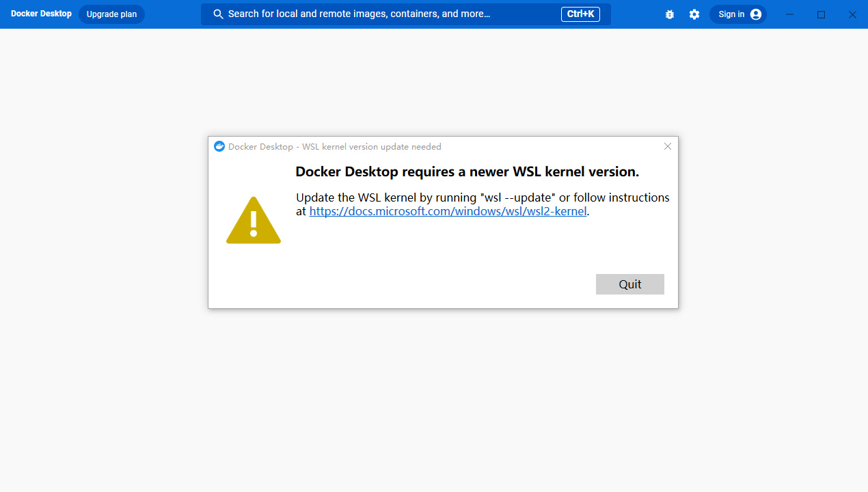Maximize the Docker Desktop window
Image resolution: width=868 pixels, height=492 pixels.
(822, 14)
